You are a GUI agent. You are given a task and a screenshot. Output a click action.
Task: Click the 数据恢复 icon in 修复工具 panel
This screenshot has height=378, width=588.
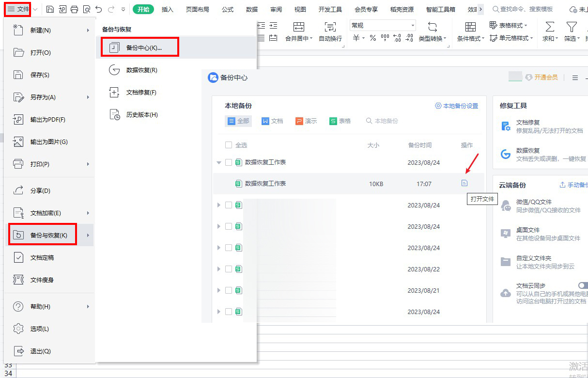(506, 154)
